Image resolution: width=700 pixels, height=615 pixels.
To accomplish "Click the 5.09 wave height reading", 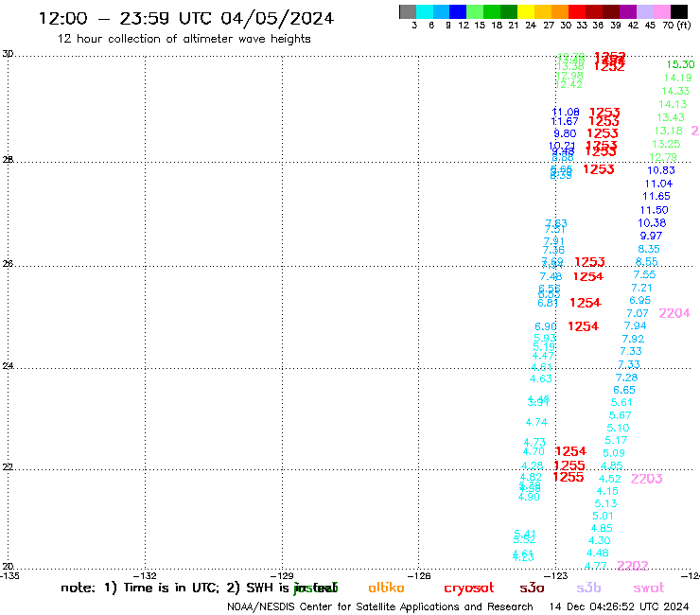I will tap(614, 453).
